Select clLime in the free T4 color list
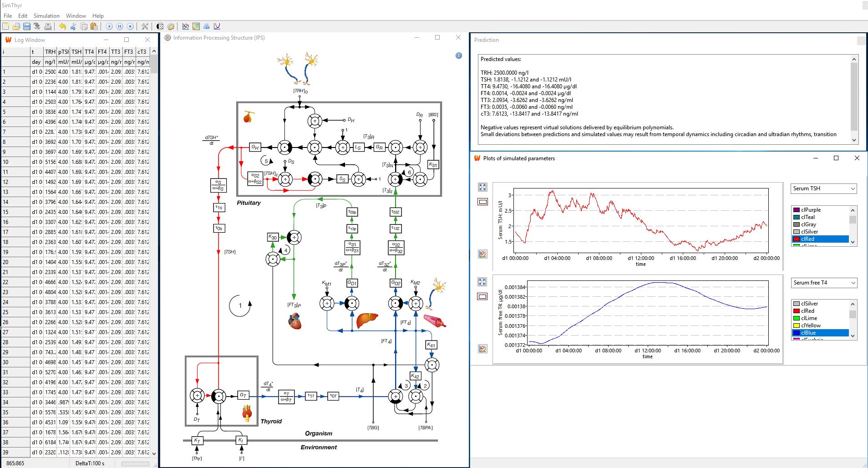 pyautogui.click(x=821, y=318)
